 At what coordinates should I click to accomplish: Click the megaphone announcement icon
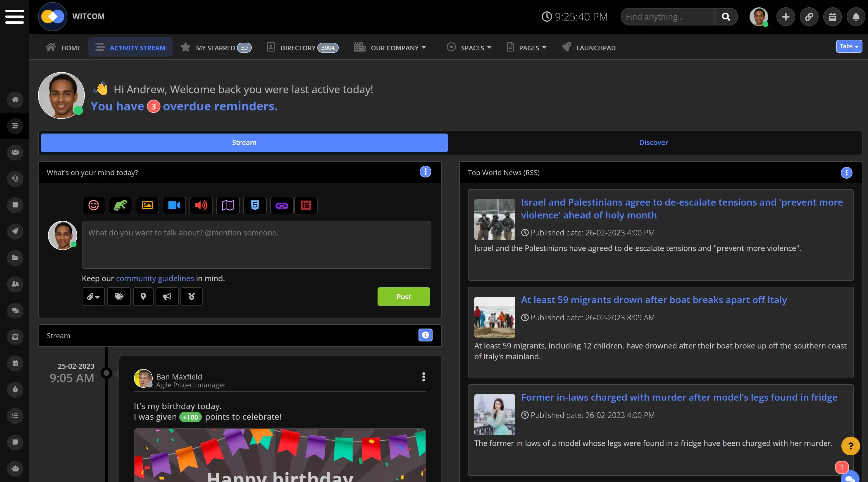tap(167, 296)
